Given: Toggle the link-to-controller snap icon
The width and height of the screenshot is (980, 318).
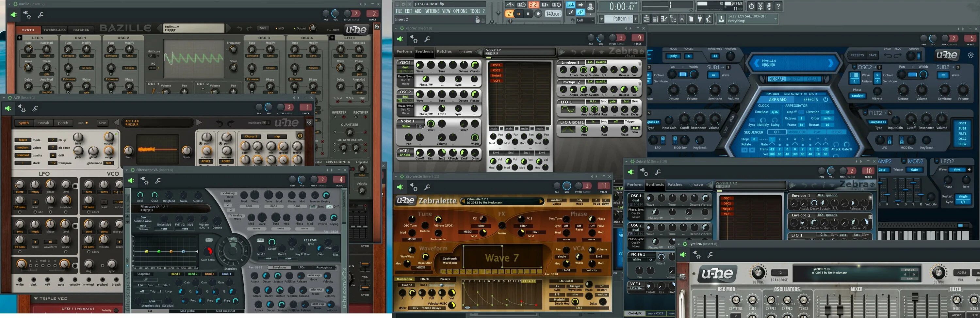Looking at the screenshot, I should point(581,12).
